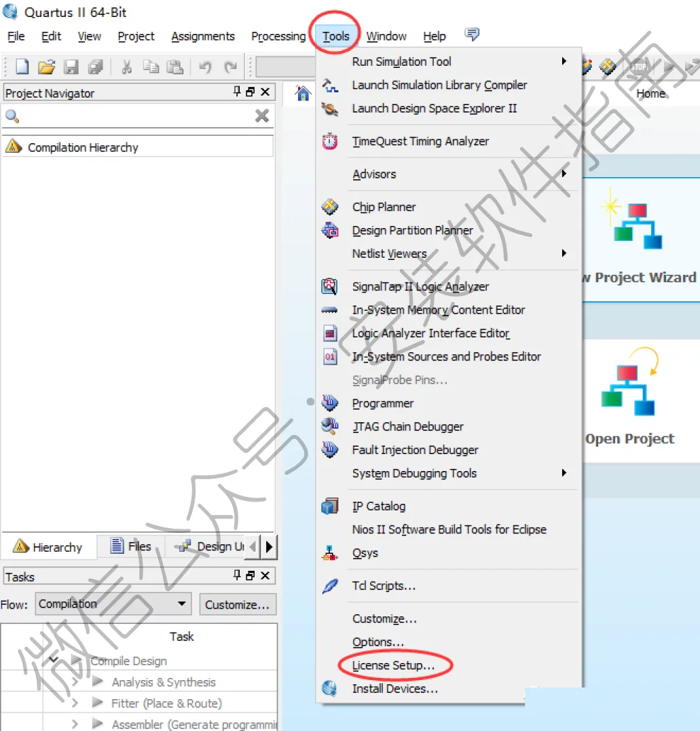Image resolution: width=700 pixels, height=731 pixels.
Task: Open the Processing menu
Action: point(278,36)
